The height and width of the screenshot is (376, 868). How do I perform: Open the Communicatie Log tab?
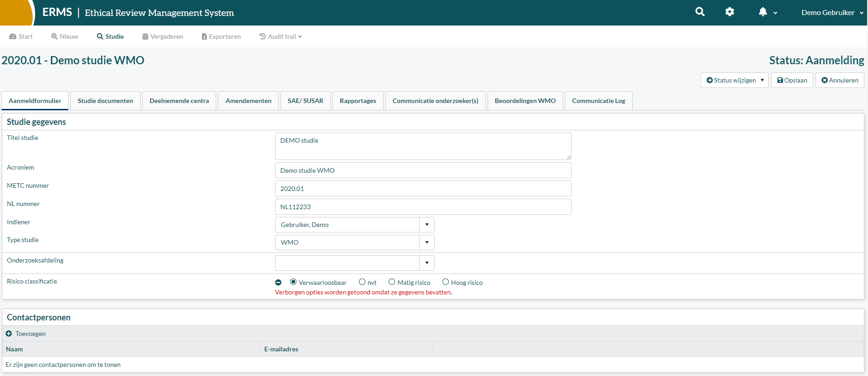pos(599,101)
